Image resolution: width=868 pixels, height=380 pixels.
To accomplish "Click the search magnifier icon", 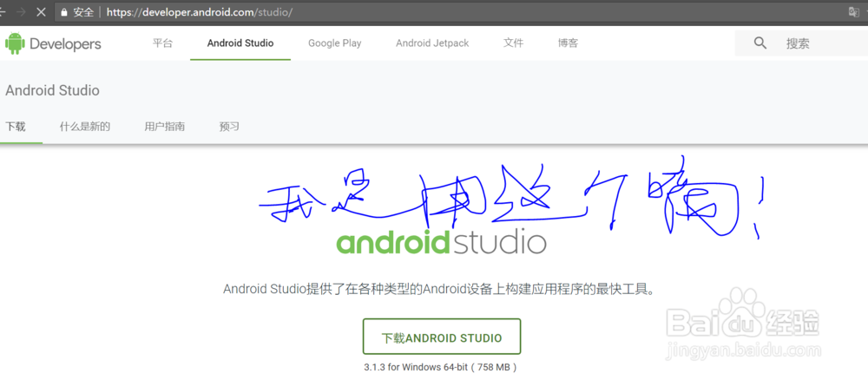I will pyautogui.click(x=760, y=43).
